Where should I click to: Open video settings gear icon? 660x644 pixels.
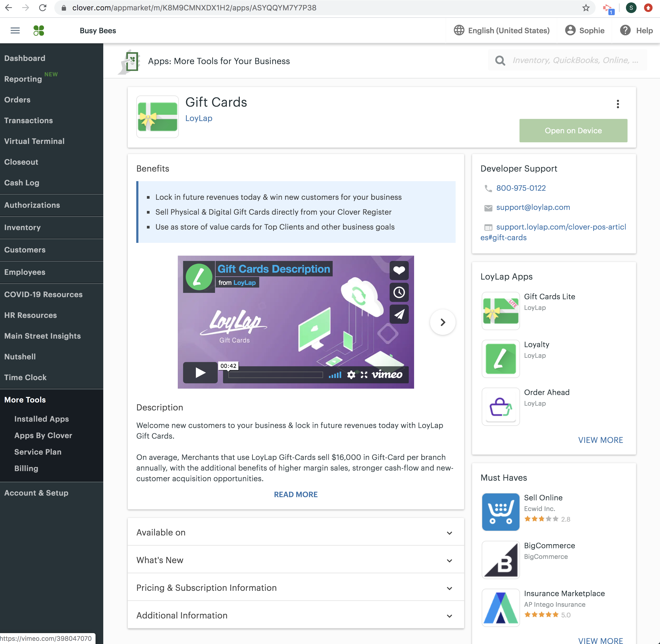[x=351, y=375]
